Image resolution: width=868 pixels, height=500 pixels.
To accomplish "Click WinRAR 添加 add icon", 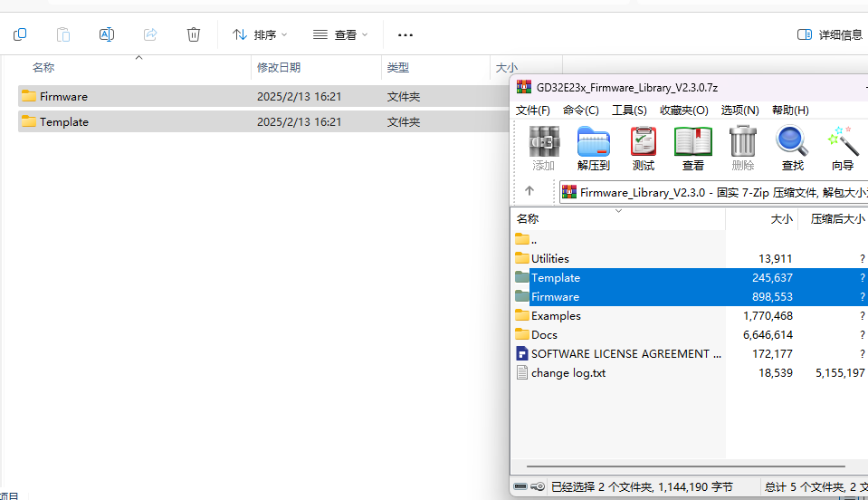I will [544, 148].
